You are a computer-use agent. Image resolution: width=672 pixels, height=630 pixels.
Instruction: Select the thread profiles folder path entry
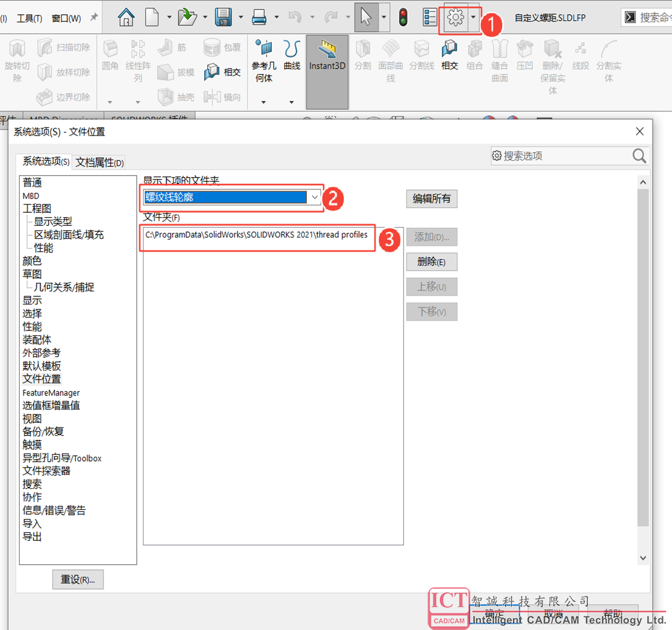pyautogui.click(x=256, y=235)
